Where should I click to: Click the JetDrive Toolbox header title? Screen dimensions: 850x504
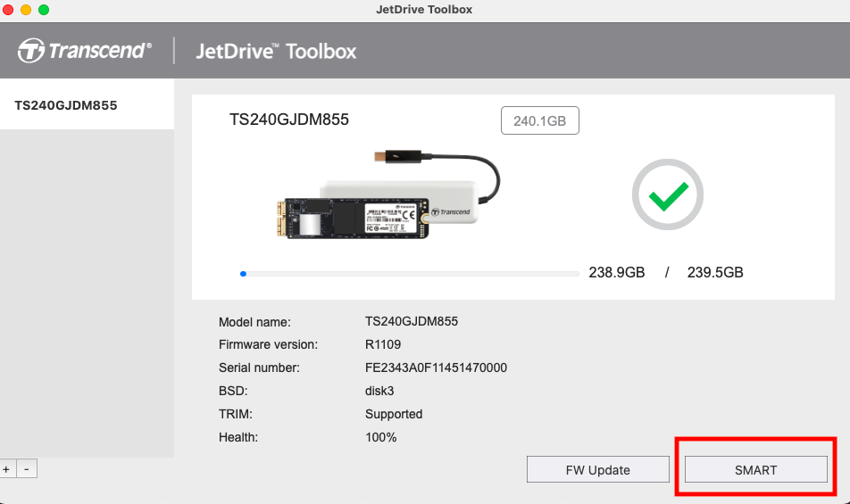(x=276, y=52)
